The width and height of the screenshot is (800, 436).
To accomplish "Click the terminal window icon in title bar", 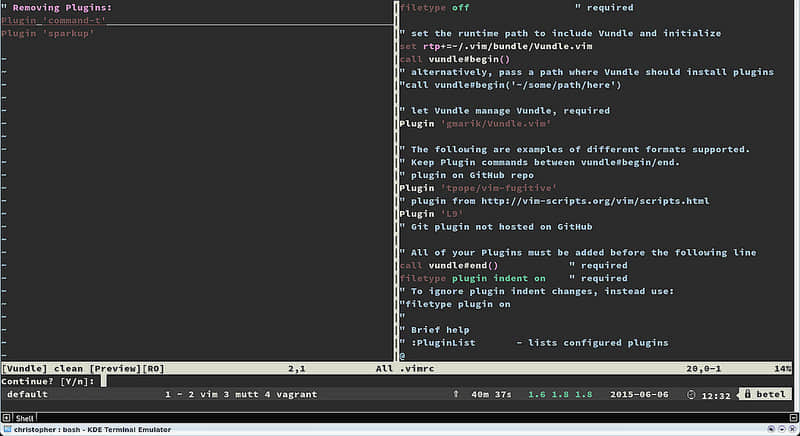I will click(x=7, y=430).
